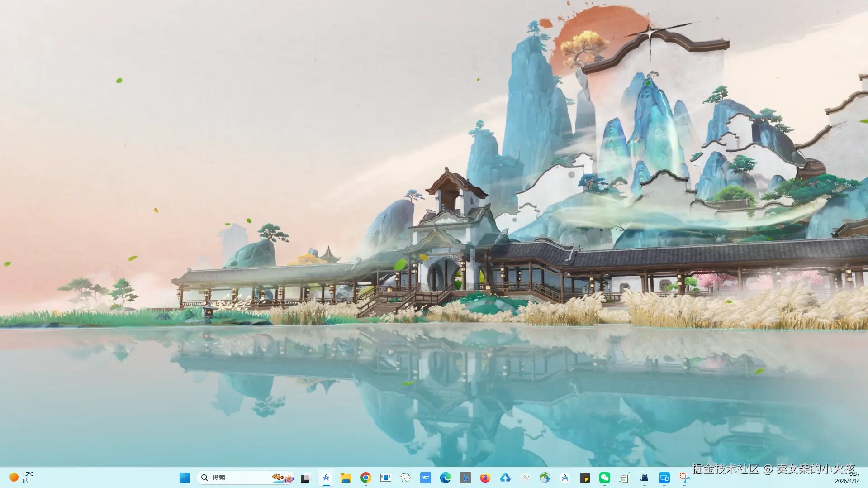Open the Snipping Tool scissors icon
This screenshot has width=868, height=488.
(x=684, y=478)
